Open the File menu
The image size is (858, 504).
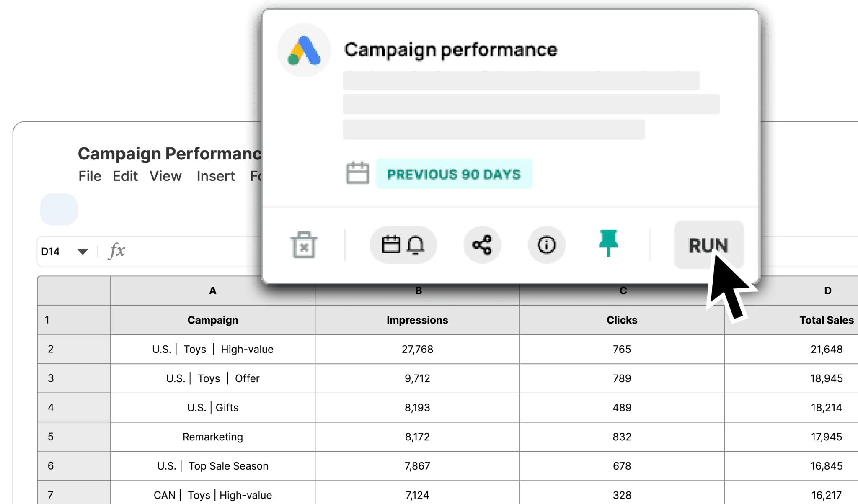tap(90, 176)
